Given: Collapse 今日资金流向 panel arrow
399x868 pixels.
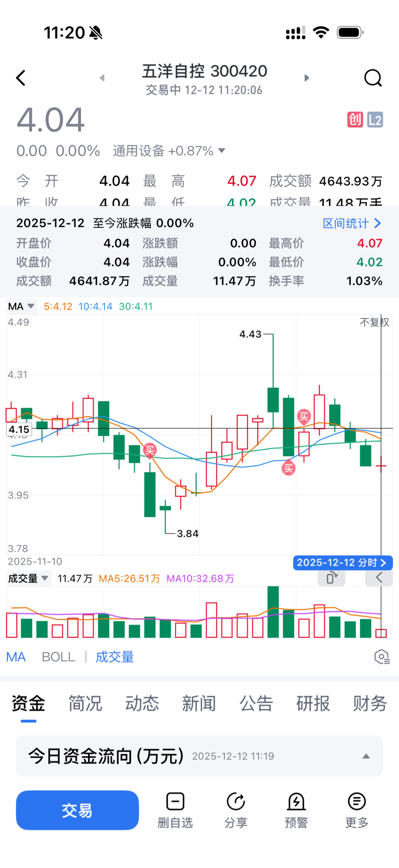Looking at the screenshot, I should (366, 756).
